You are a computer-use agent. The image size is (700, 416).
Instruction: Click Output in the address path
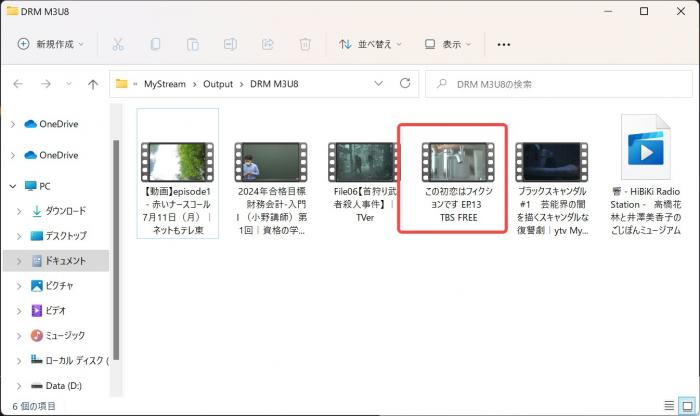tap(218, 84)
